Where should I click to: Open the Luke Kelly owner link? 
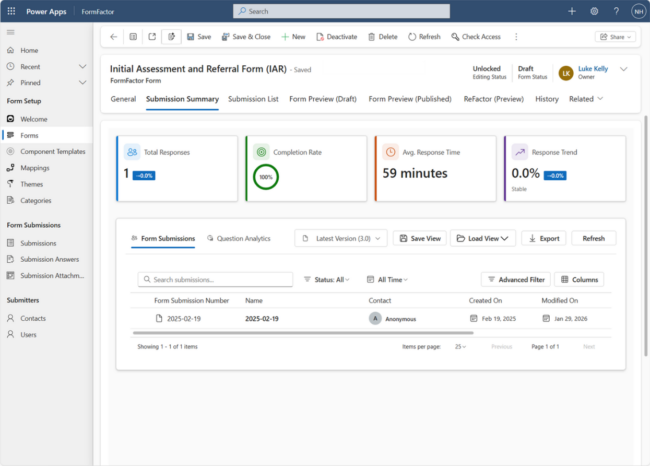[593, 69]
